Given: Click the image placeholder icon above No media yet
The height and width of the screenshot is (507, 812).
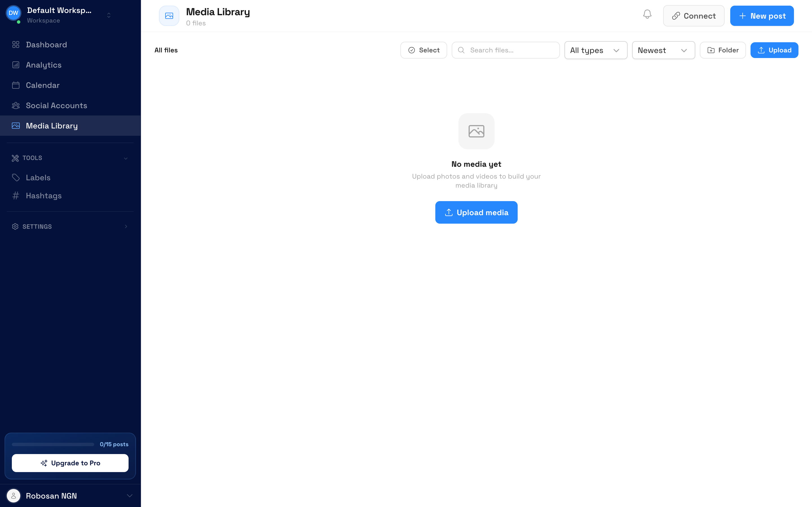Looking at the screenshot, I should coord(476,131).
